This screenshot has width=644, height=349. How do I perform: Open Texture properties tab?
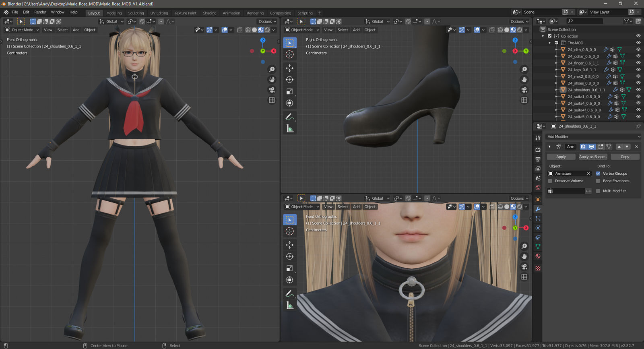point(538,268)
